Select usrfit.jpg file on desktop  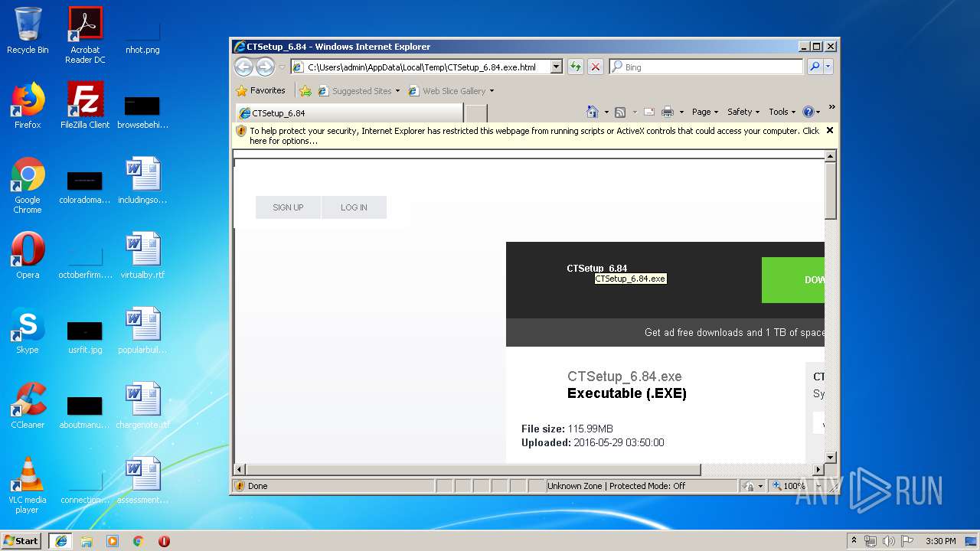click(x=85, y=337)
